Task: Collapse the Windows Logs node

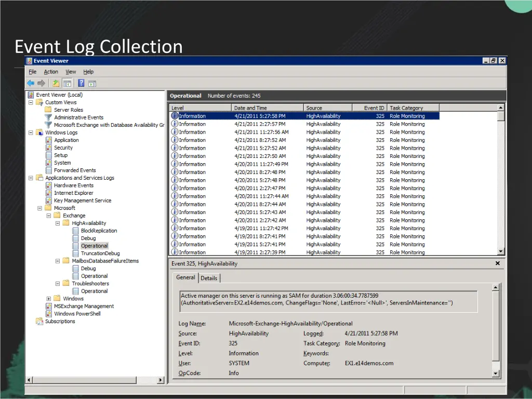Action: [31, 132]
